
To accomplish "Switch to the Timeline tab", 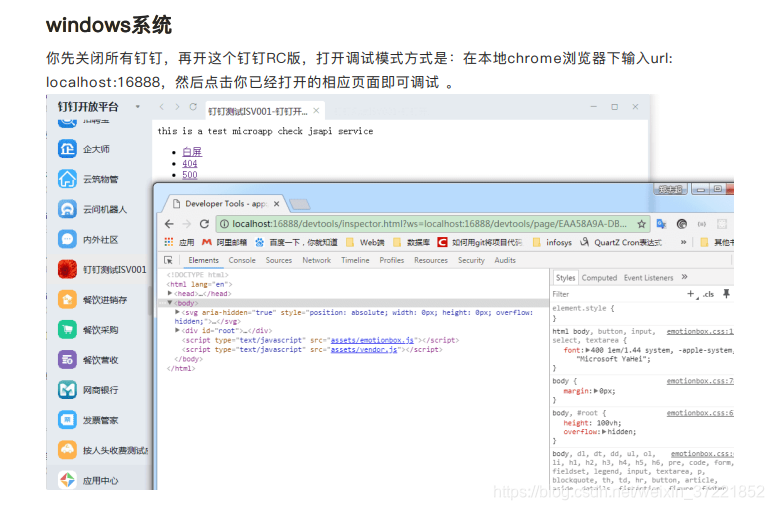I will [x=355, y=260].
